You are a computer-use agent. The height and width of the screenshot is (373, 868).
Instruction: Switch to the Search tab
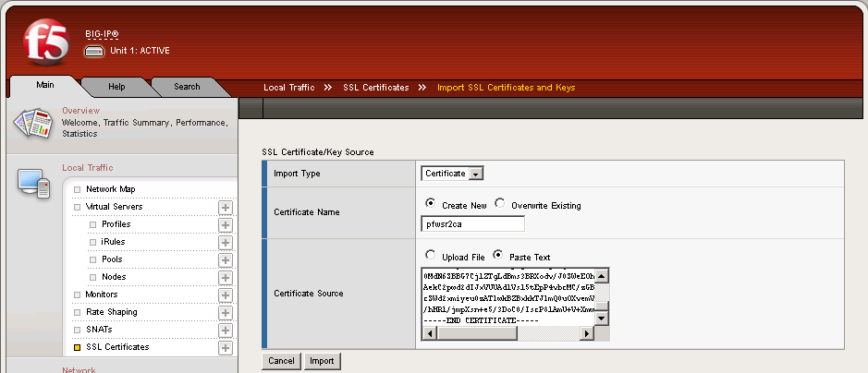click(187, 87)
